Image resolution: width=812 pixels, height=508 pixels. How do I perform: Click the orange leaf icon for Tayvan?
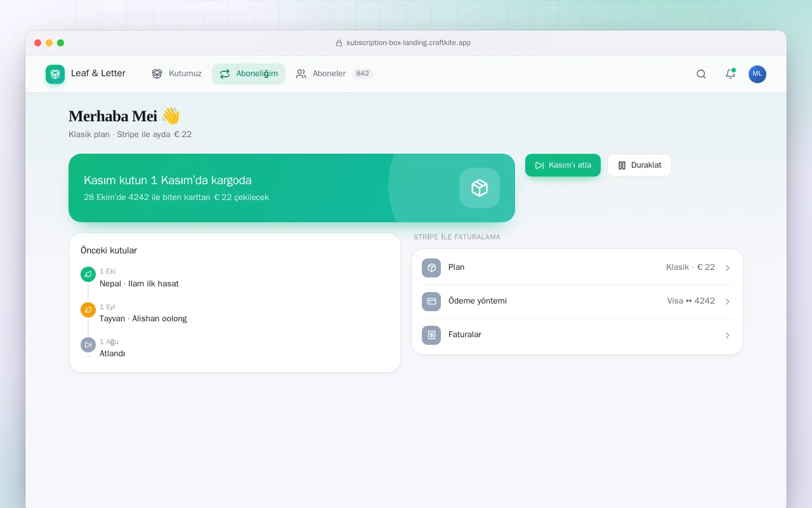(88, 310)
